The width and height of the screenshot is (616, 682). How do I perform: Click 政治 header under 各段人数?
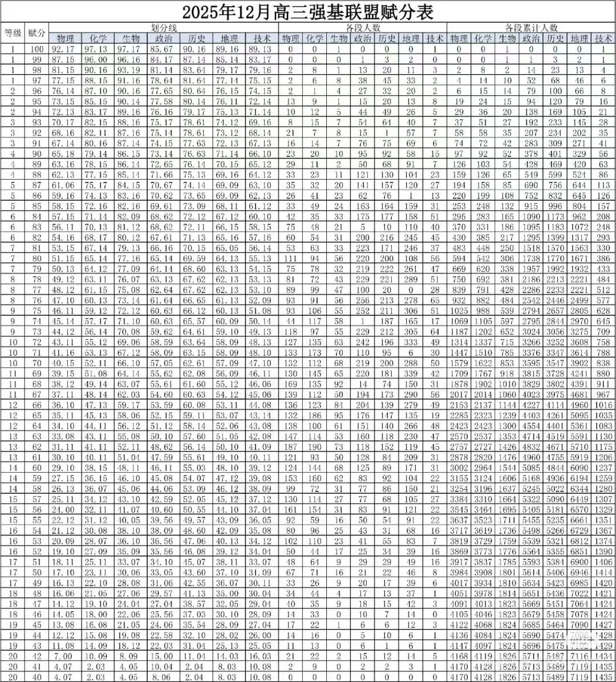(363, 38)
